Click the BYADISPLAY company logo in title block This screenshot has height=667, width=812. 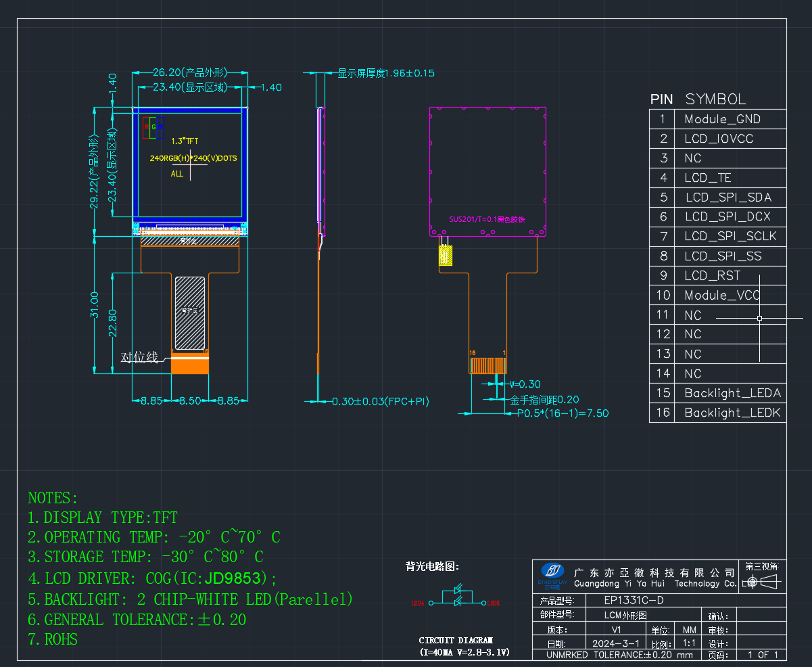552,576
